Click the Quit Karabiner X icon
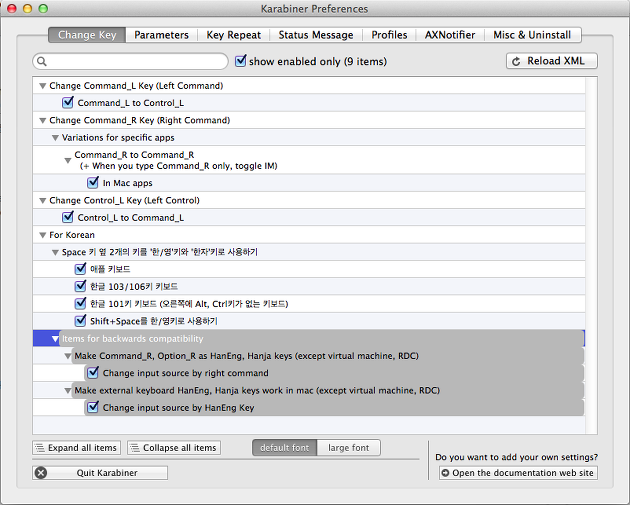630x505 pixels. (x=41, y=473)
